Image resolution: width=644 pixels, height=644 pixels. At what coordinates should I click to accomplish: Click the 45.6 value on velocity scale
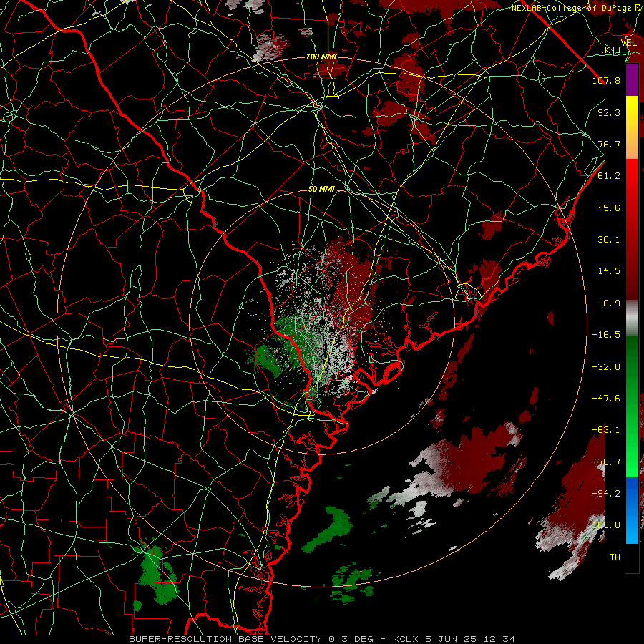coord(609,208)
